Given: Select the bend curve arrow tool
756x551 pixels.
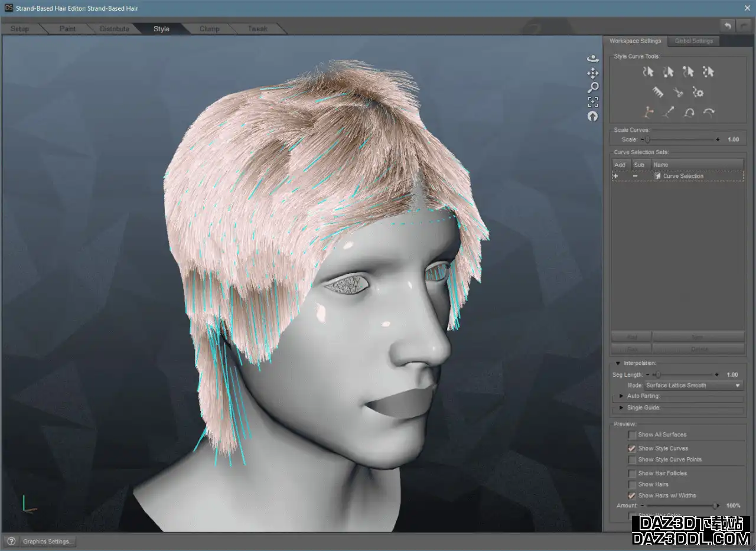Looking at the screenshot, I should 708,112.
